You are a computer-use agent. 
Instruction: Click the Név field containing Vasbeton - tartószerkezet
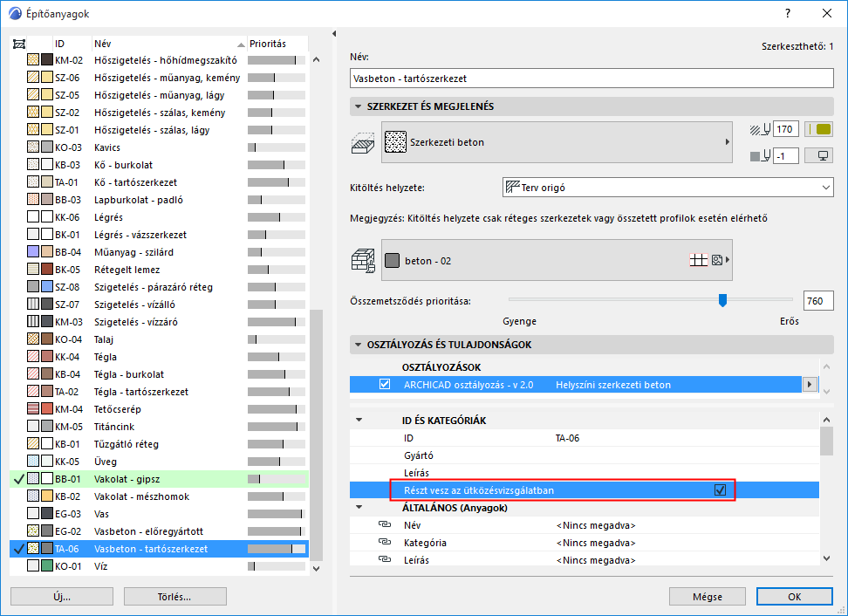coord(592,79)
